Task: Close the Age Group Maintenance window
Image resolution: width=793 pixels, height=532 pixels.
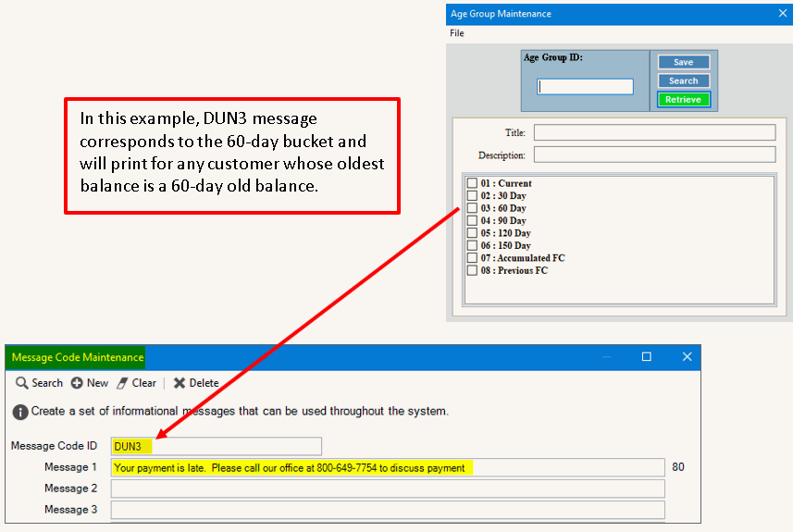Action: pos(782,14)
